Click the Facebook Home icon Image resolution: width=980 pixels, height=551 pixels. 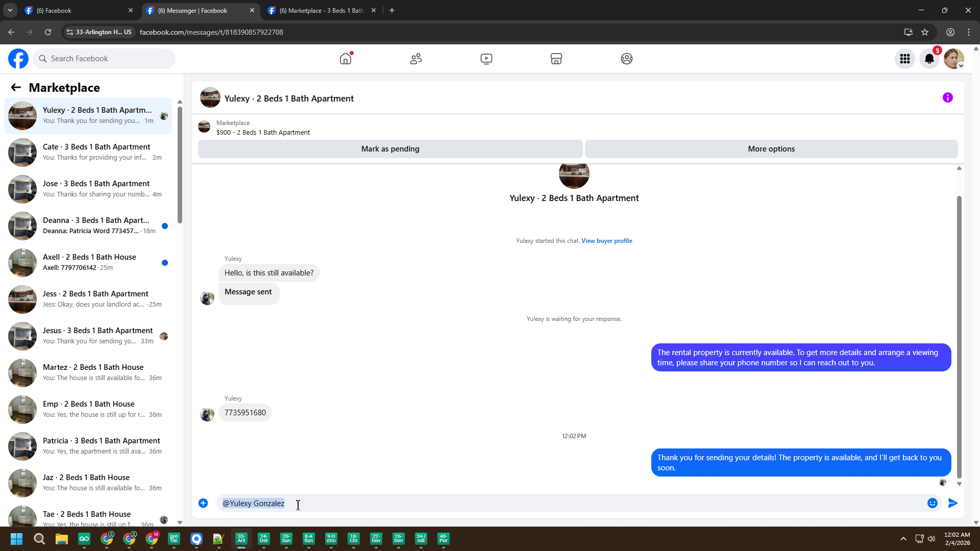tap(346, 59)
